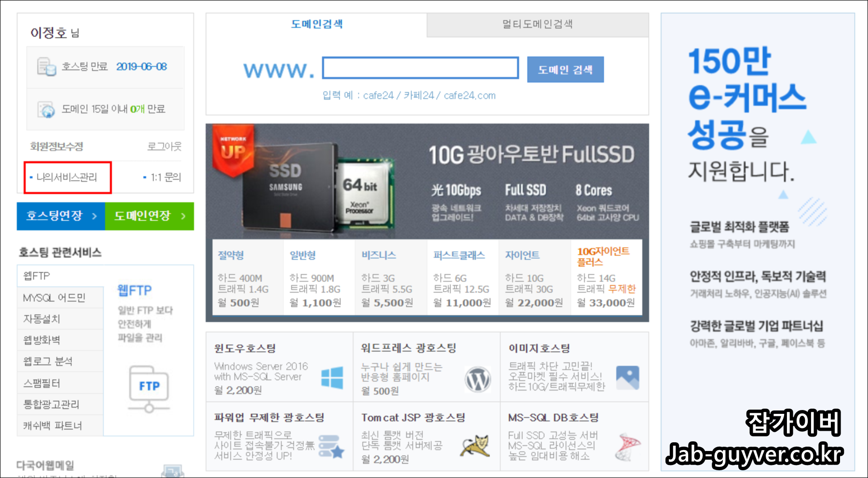Select 통합광고관리 menu item
This screenshot has height=478, width=868.
click(60, 404)
